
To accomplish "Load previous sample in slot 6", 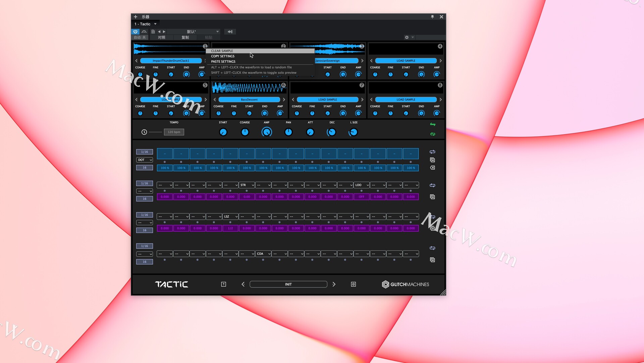I will tap(215, 100).
